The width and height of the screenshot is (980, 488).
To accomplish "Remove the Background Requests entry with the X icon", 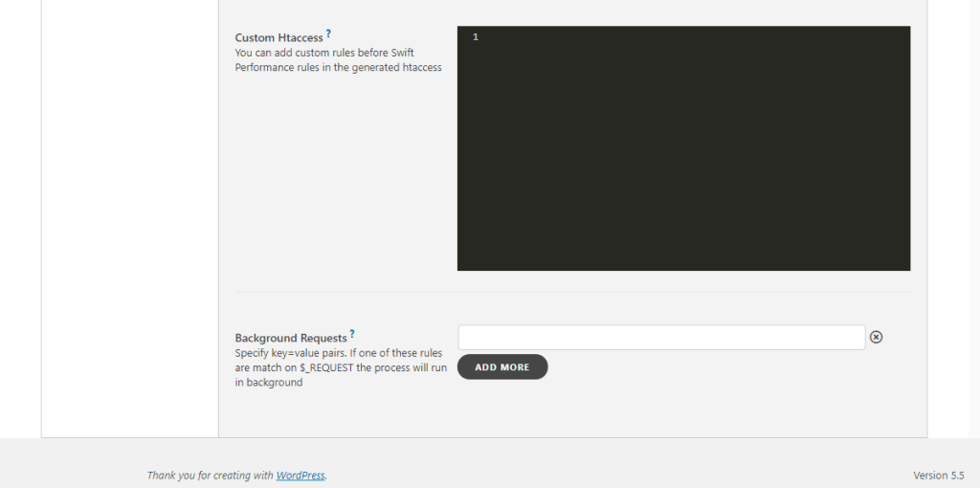I will (877, 338).
